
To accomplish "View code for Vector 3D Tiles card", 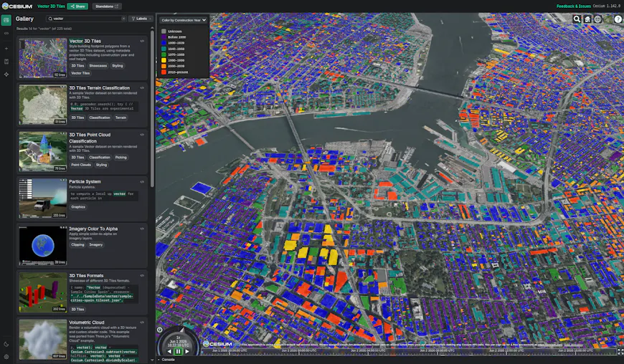I will click(x=142, y=41).
